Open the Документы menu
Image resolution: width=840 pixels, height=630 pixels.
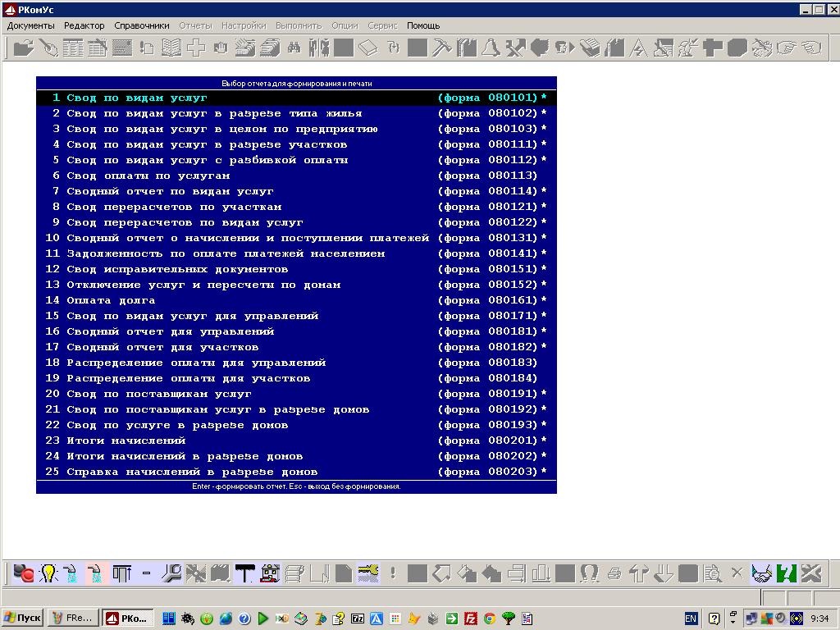click(30, 25)
